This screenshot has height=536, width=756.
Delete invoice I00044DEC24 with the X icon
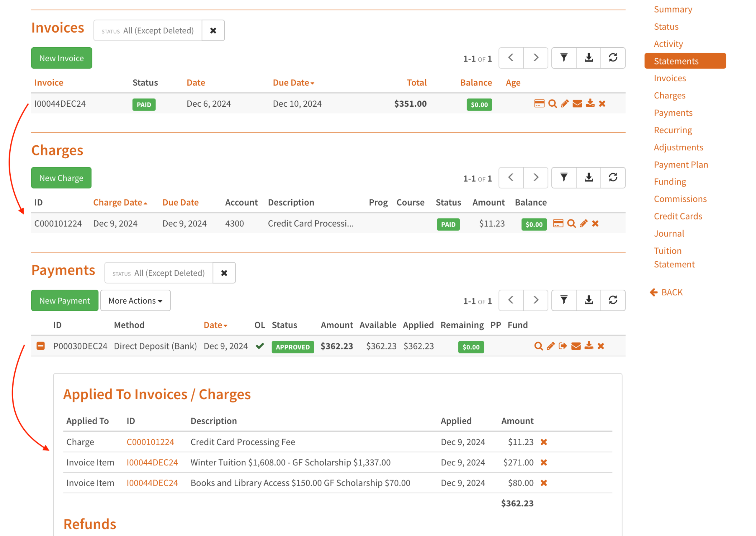point(602,104)
